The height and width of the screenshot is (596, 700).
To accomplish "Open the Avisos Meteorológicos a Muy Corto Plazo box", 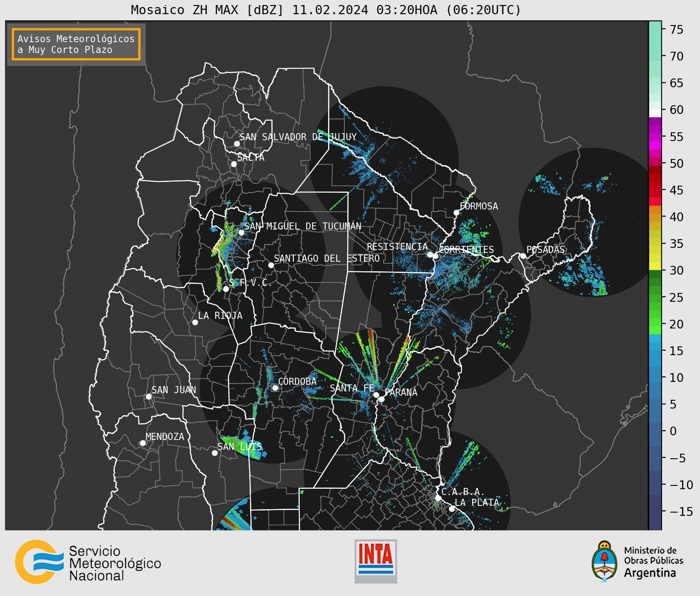I will [76, 44].
